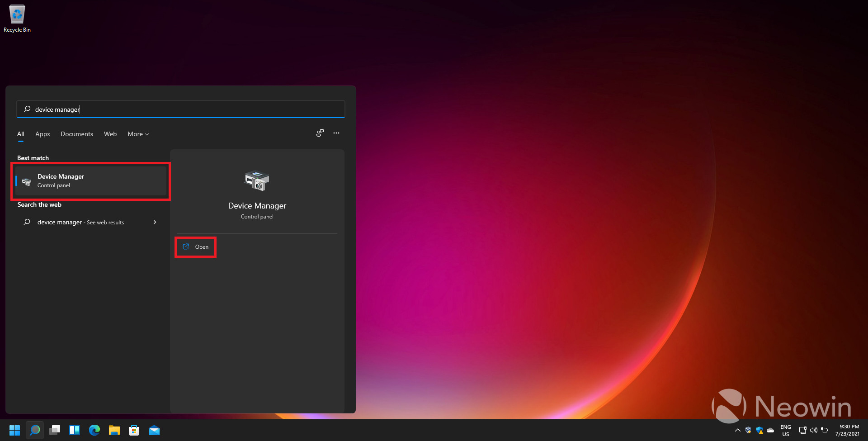Click the Device Manager title in preview pane
The image size is (868, 441).
pyautogui.click(x=257, y=206)
